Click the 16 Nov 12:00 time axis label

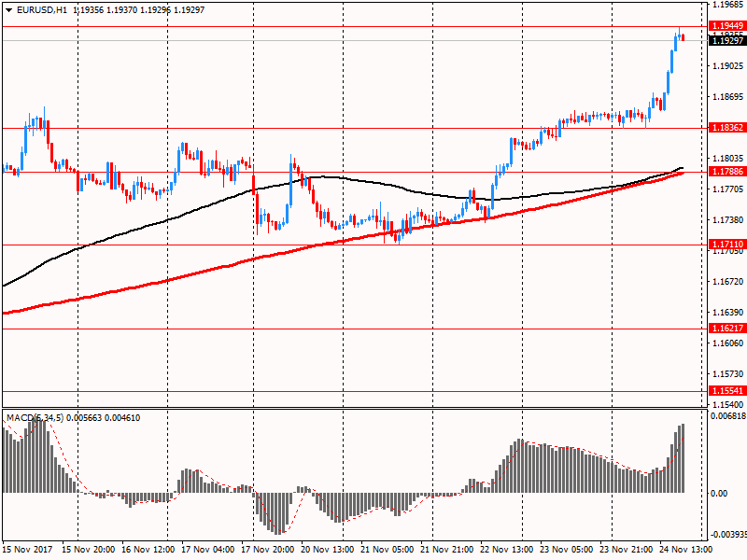(x=148, y=550)
